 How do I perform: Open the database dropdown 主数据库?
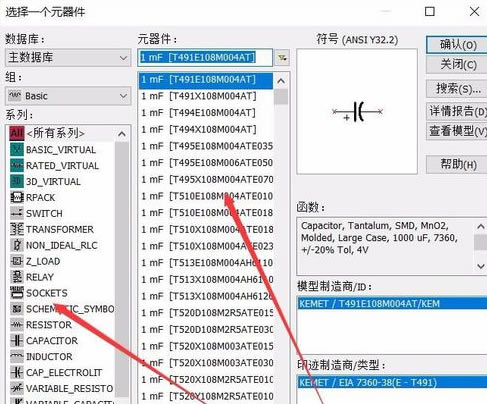point(68,57)
